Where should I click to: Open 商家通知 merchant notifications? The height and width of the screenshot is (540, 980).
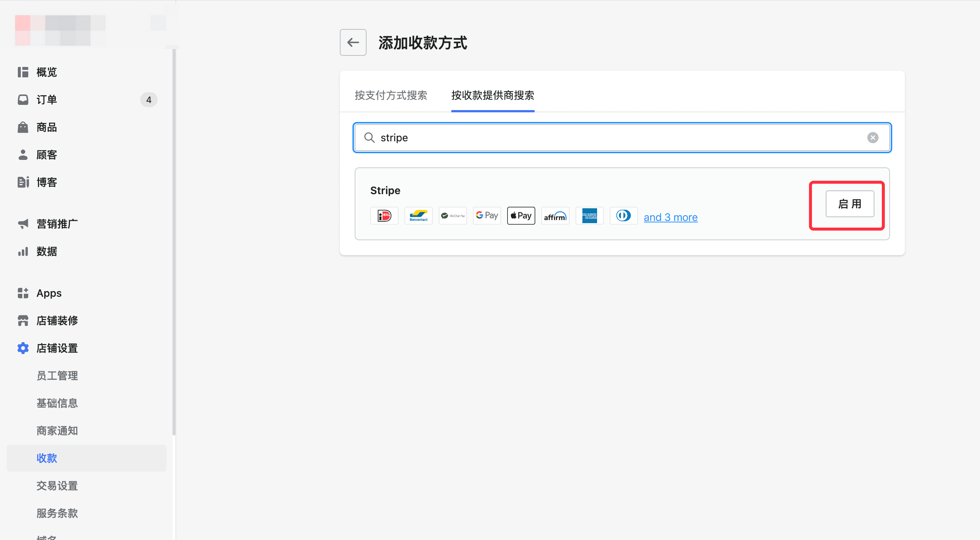pyautogui.click(x=57, y=431)
